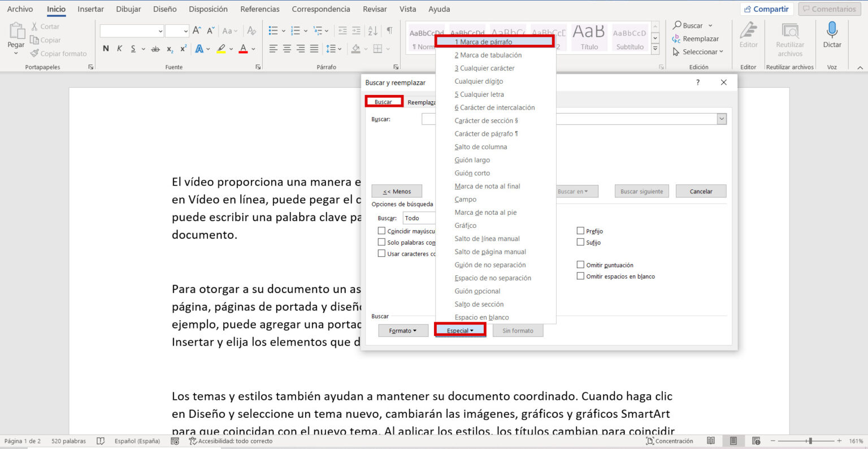Align text to the left

(273, 49)
